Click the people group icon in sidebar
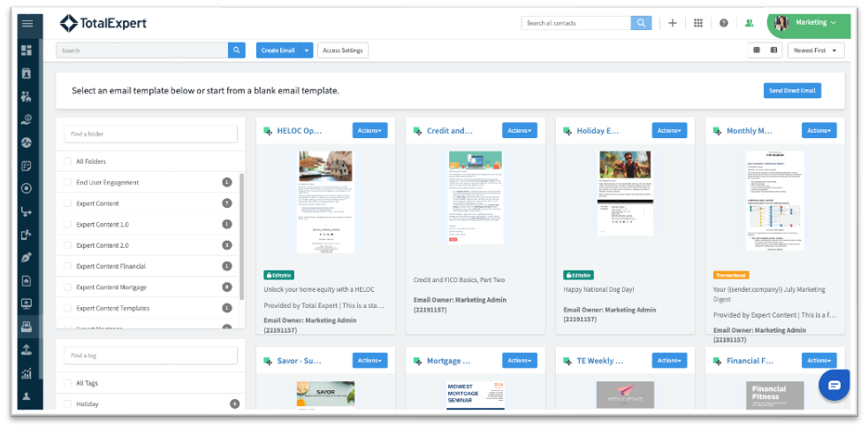This screenshot has width=868, height=430. [27, 96]
